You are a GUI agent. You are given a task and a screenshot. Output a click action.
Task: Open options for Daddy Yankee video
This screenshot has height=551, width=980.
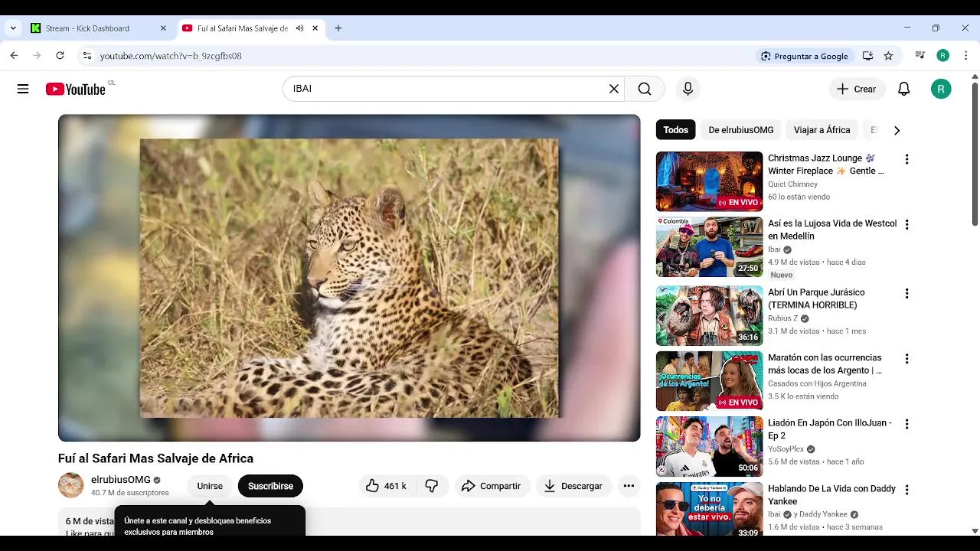click(x=906, y=490)
